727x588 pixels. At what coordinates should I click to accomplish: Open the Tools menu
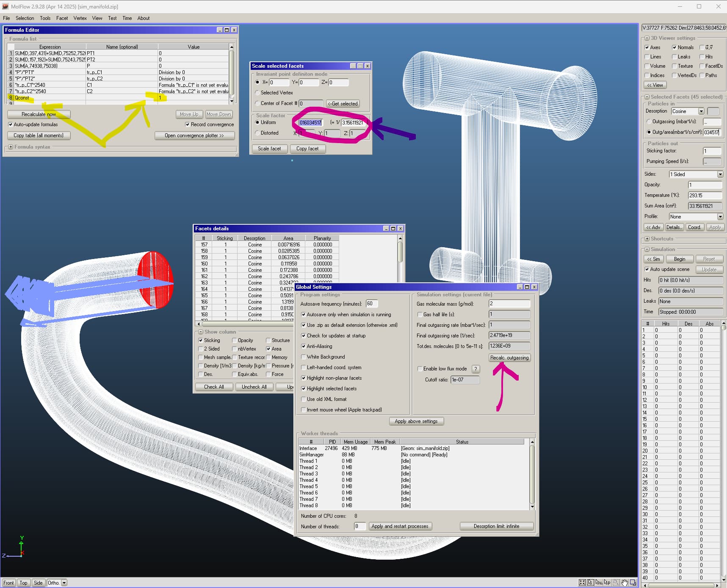pyautogui.click(x=45, y=18)
